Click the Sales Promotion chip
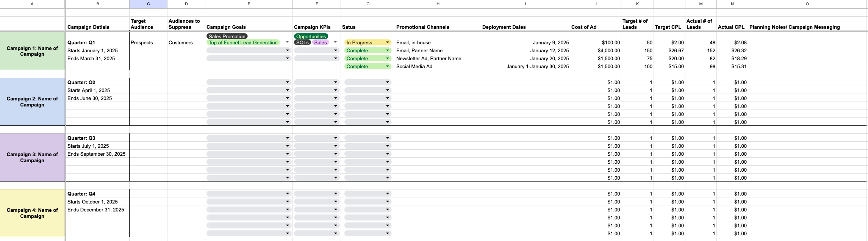 coord(227,36)
